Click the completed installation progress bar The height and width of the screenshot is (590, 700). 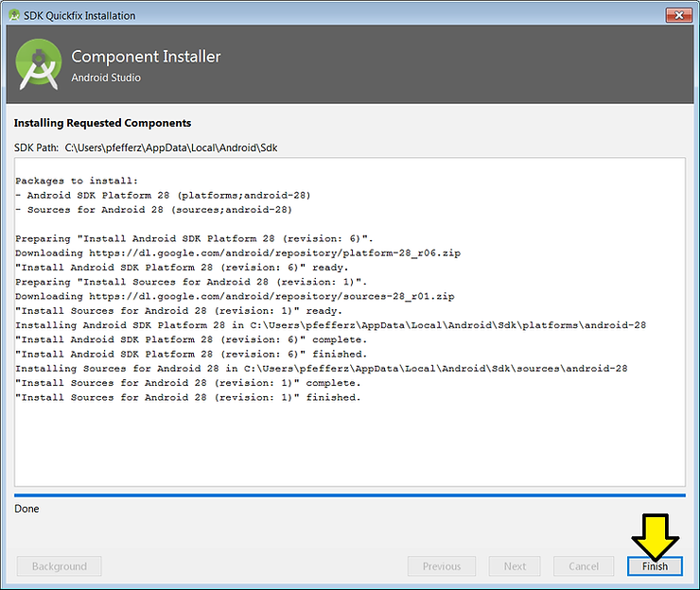click(350, 495)
